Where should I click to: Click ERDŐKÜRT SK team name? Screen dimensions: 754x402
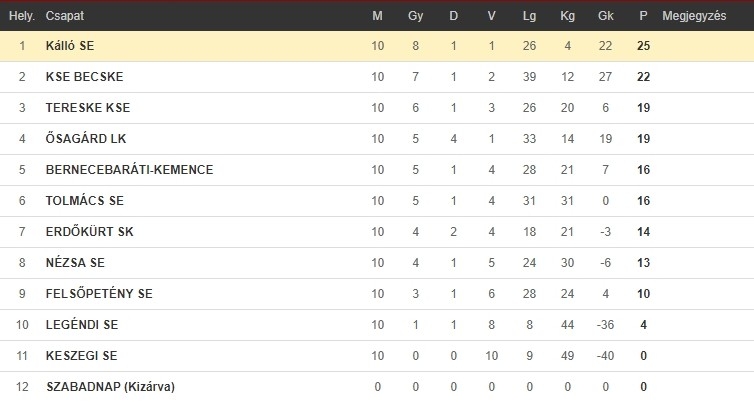(x=89, y=231)
